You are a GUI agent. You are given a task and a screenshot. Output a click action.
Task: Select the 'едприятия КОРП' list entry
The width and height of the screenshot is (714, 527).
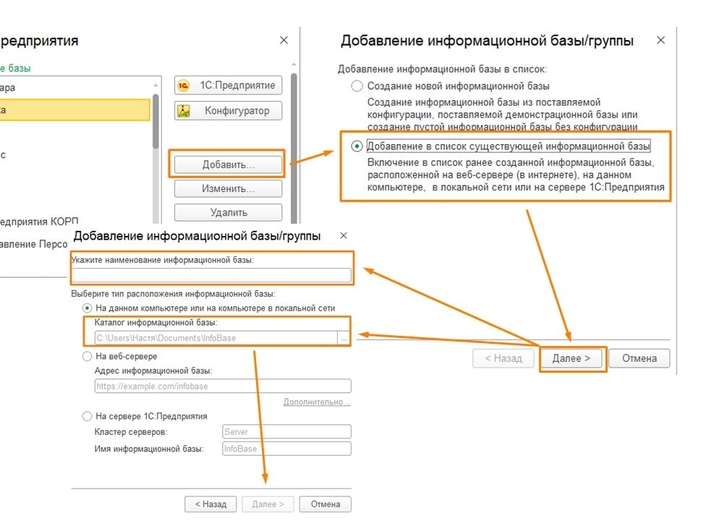39,221
